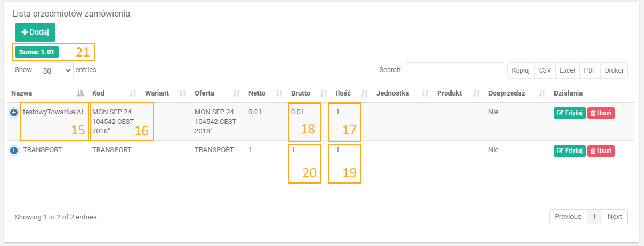
Task: Click the Suma: 1.01 badge
Action: tap(37, 52)
